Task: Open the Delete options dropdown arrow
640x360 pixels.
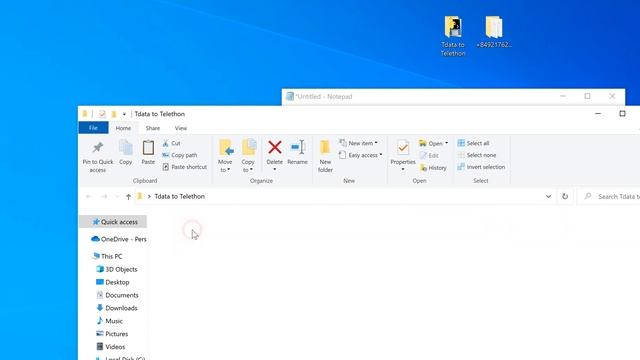Action: 275,170
